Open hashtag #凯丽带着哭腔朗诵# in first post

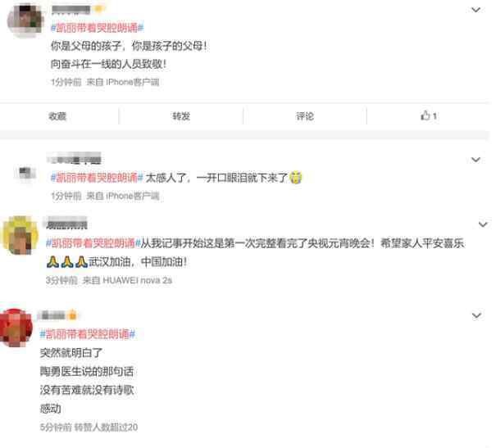point(97,28)
